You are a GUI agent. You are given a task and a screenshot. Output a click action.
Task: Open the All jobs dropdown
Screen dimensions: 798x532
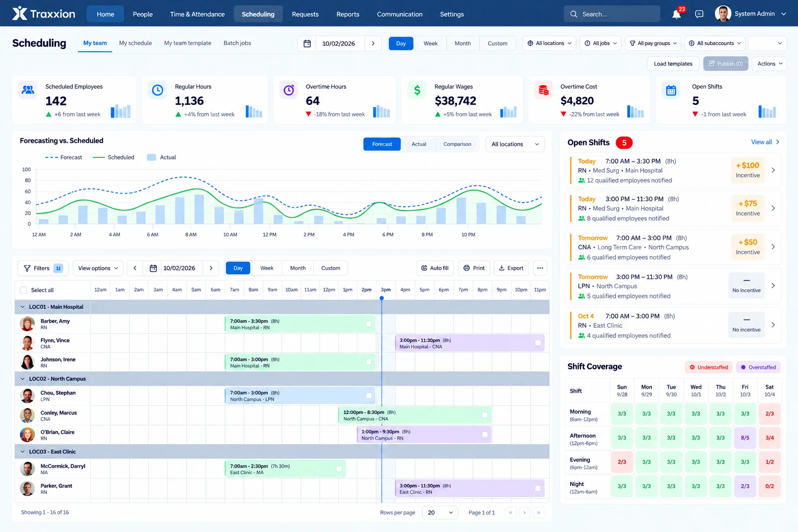[x=601, y=44]
